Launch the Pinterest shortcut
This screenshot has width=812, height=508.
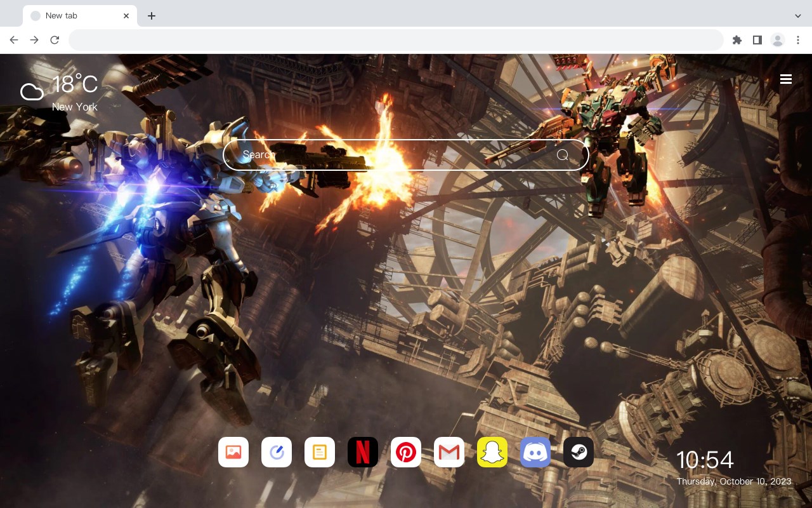406,452
